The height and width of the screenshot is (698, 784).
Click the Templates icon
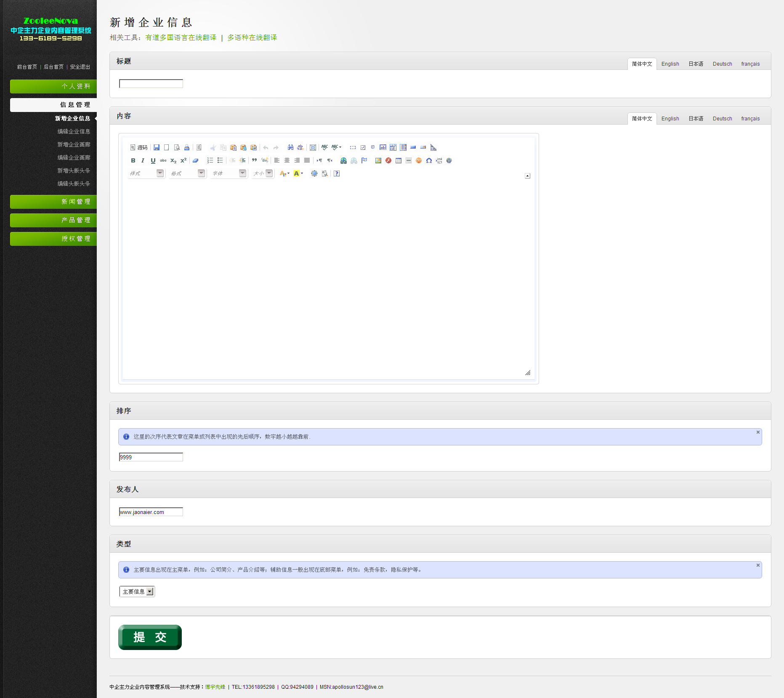click(199, 147)
